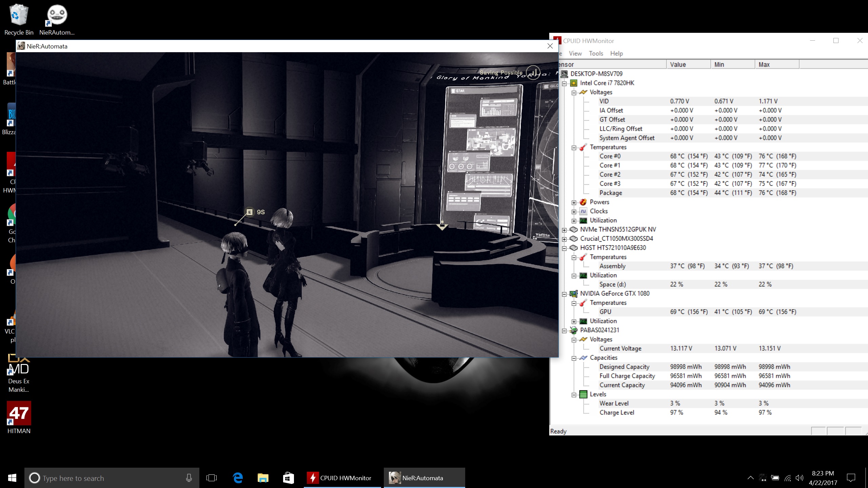Click the PABAS0241231 battery icon

(x=574, y=330)
